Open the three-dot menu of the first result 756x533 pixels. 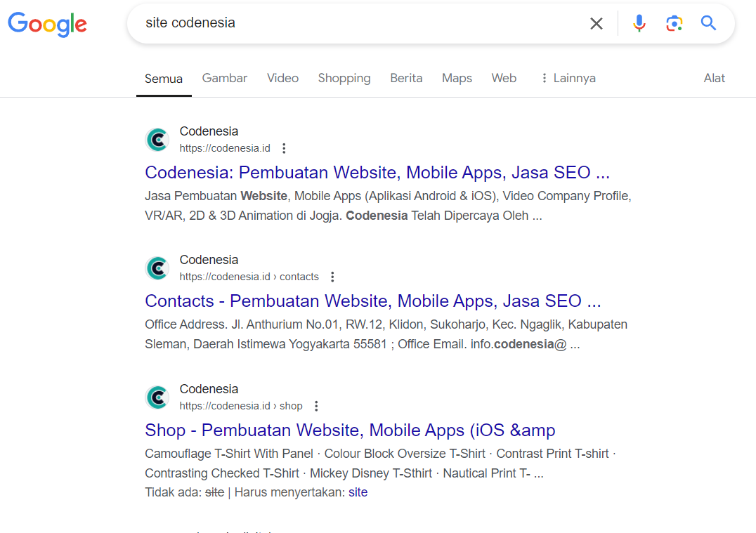click(284, 148)
